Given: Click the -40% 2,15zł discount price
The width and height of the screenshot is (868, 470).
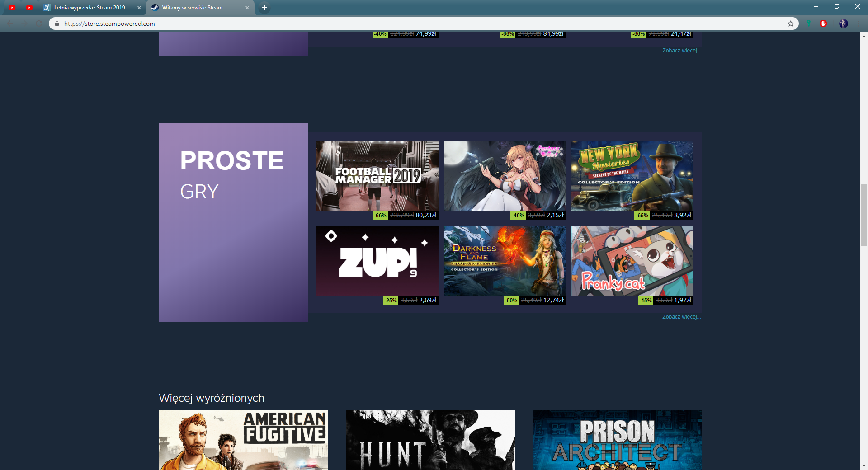Looking at the screenshot, I should pyautogui.click(x=538, y=216).
